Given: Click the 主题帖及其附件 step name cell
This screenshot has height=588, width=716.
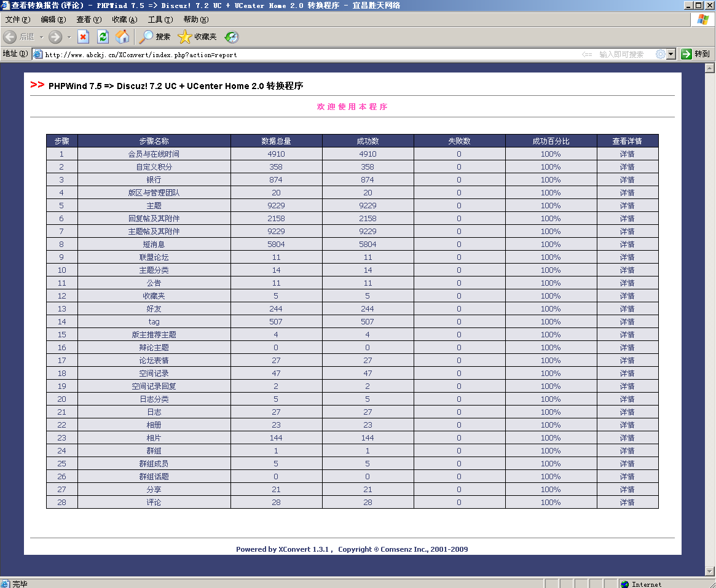Looking at the screenshot, I should pos(154,232).
